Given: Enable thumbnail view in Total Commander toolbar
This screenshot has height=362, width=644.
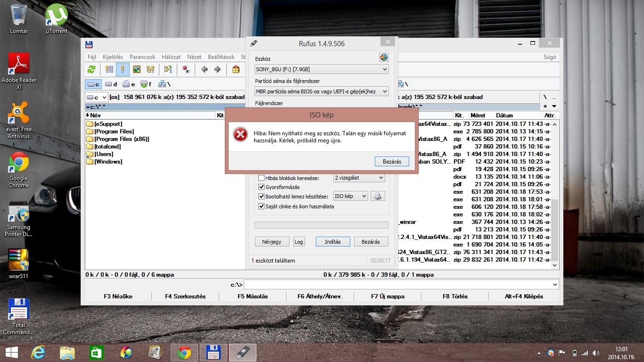Looking at the screenshot, I should click(137, 69).
